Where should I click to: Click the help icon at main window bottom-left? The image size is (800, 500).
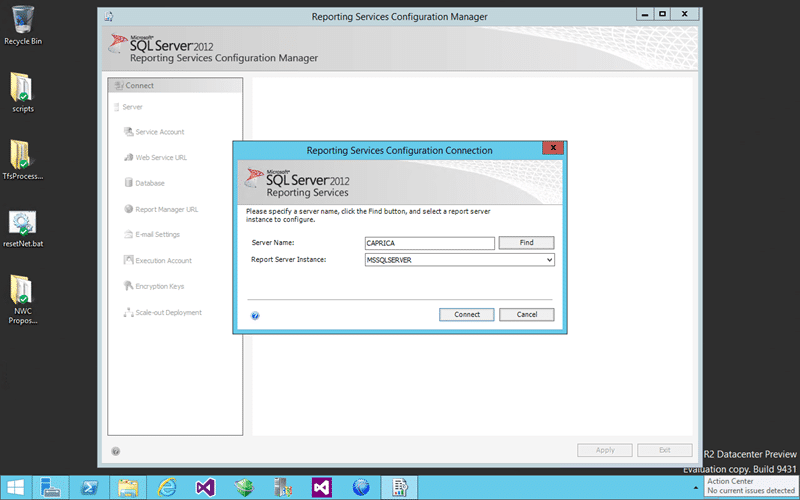click(116, 451)
